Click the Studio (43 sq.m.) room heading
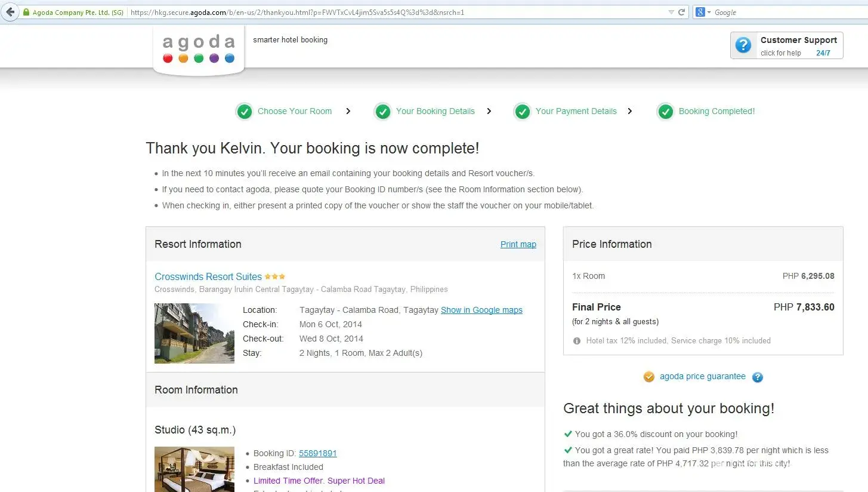This screenshot has height=492, width=868. [195, 430]
